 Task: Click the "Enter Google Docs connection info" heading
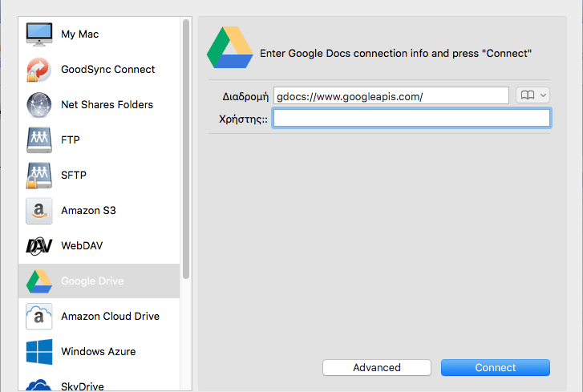pyautogui.click(x=395, y=54)
